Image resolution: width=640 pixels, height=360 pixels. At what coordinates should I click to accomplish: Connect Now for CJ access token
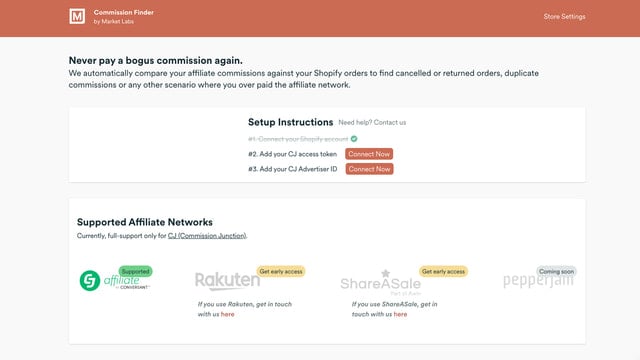click(369, 154)
